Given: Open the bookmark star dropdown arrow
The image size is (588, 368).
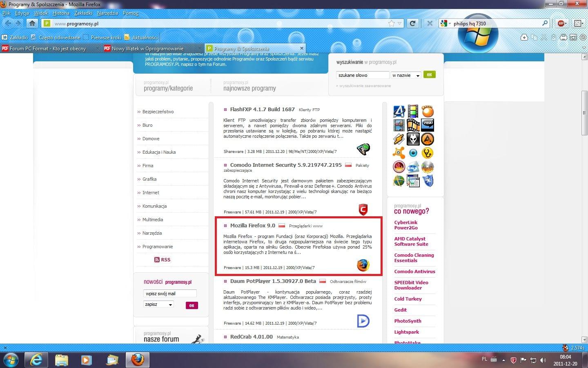Looking at the screenshot, I should click(400, 23).
